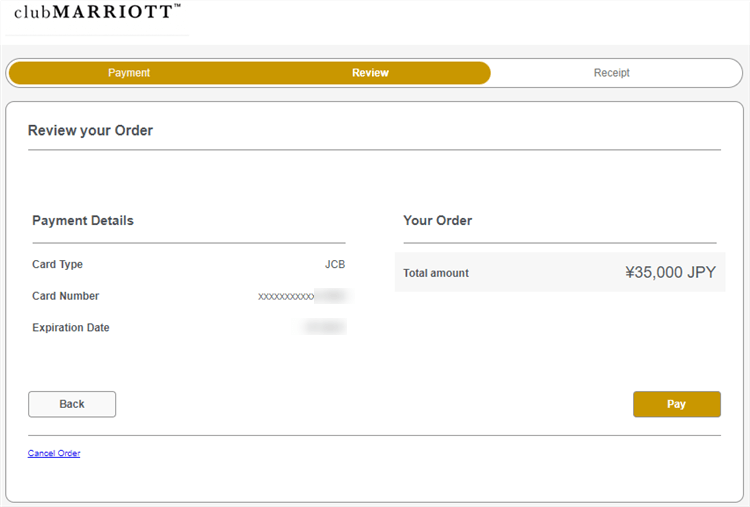
Task: Follow the Cancel Order link
Action: (54, 453)
